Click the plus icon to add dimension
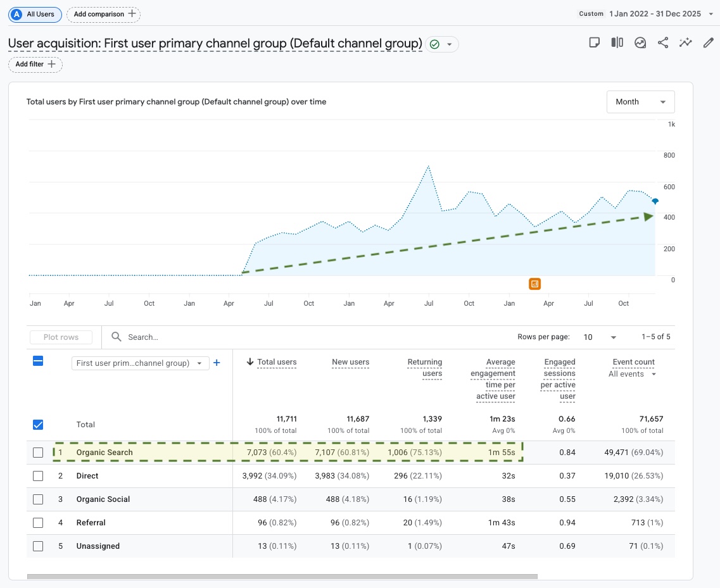This screenshot has width=720, height=588. click(x=217, y=363)
